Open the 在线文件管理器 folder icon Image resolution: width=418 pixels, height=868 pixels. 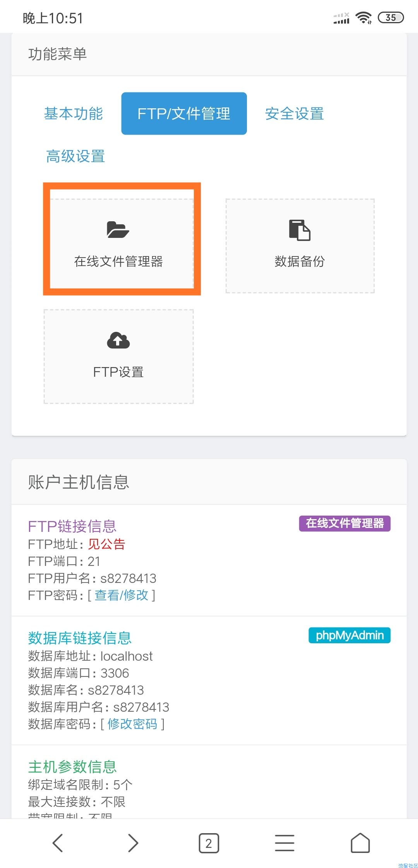click(x=118, y=230)
